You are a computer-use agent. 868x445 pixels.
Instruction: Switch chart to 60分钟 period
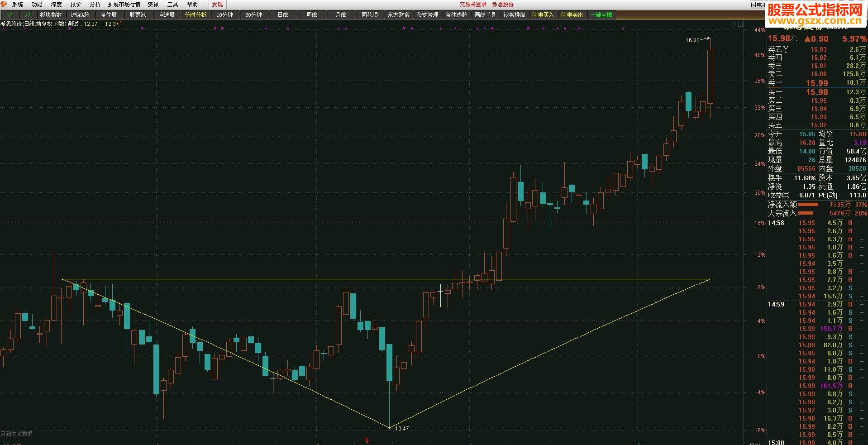point(253,15)
